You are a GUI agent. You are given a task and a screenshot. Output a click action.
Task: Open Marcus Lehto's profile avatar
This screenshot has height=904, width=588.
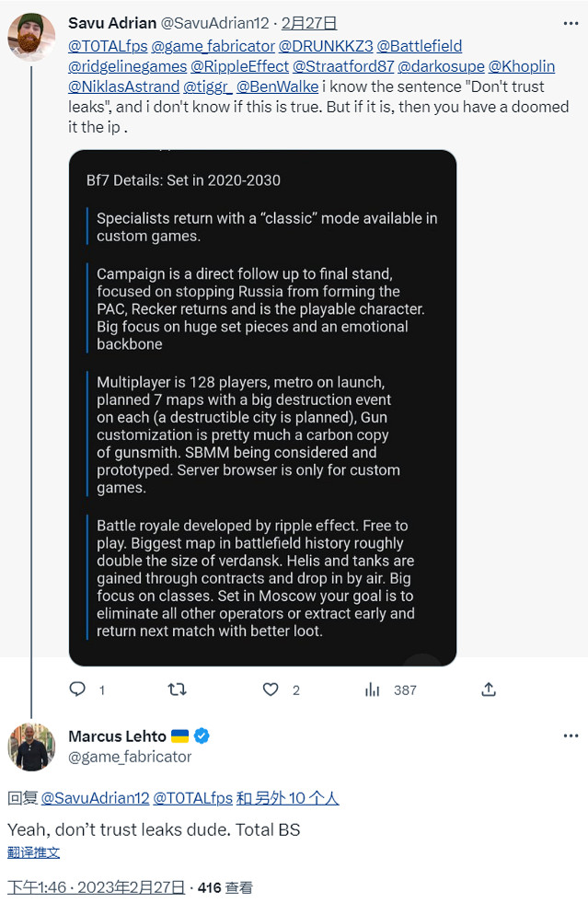tap(31, 747)
